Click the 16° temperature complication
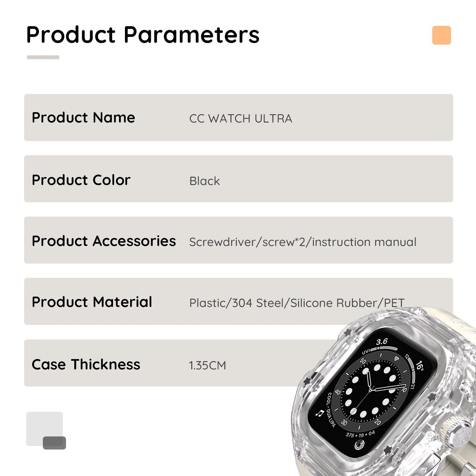476x476 pixels. (419, 365)
